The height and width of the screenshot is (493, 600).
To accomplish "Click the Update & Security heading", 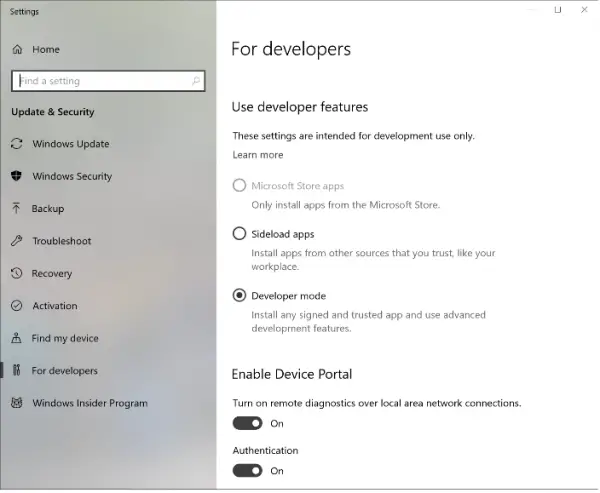I will (x=53, y=112).
